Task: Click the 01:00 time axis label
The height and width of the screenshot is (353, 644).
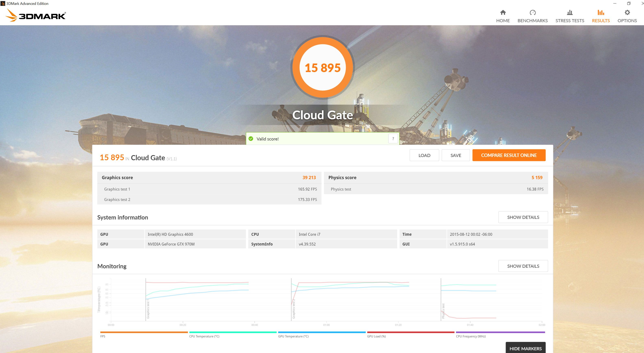Action: 326,325
